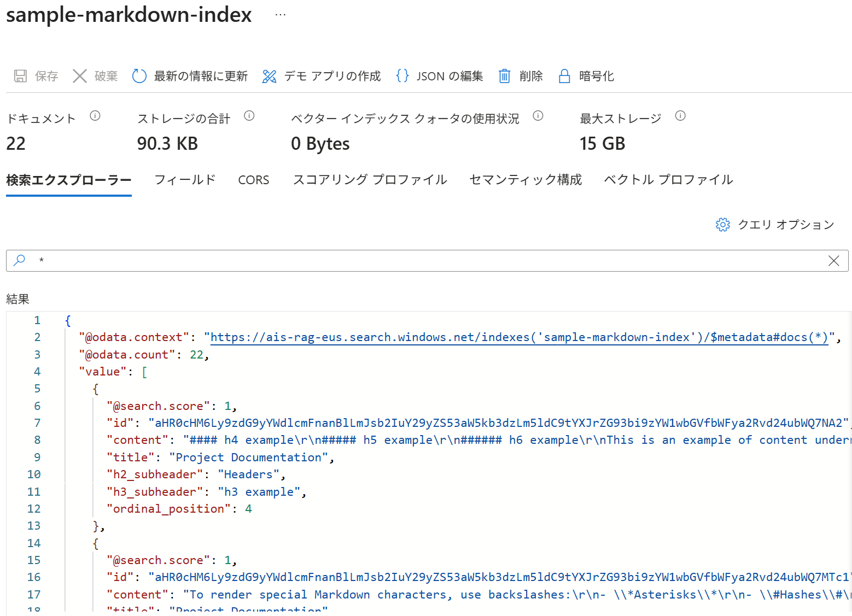Image resolution: width=852 pixels, height=616 pixels.
Task: Click the 15 GB max storage value
Action: (x=602, y=144)
